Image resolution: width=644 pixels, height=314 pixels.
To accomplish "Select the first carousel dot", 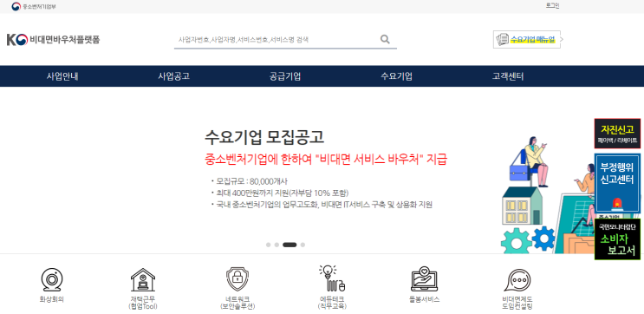I will click(268, 245).
